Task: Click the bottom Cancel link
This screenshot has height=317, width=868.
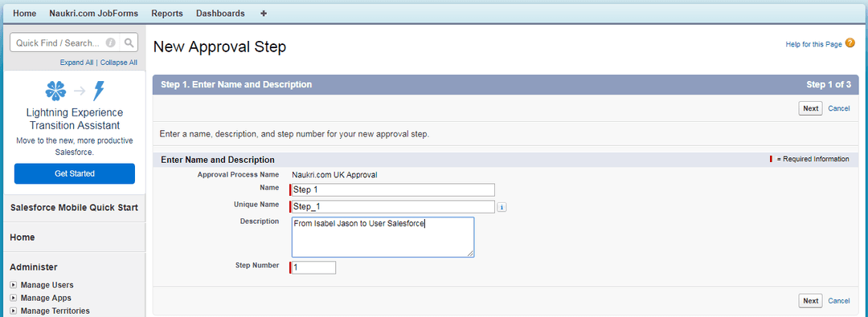Action: [838, 301]
